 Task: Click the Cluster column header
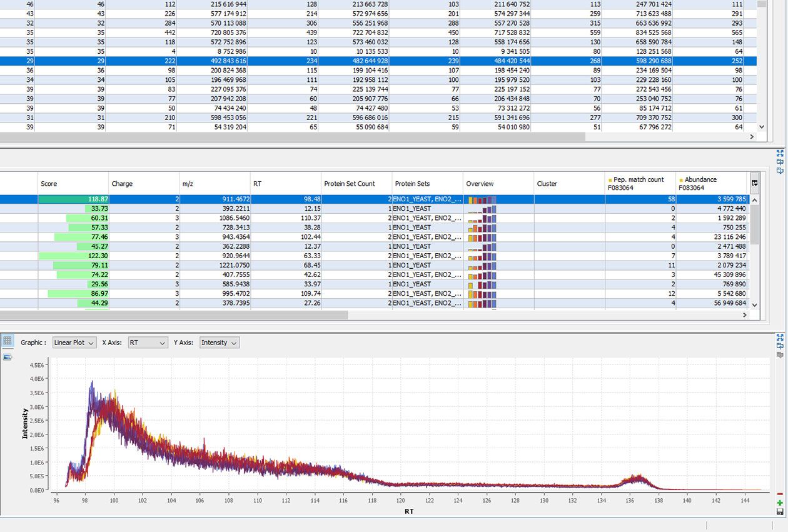tap(569, 184)
